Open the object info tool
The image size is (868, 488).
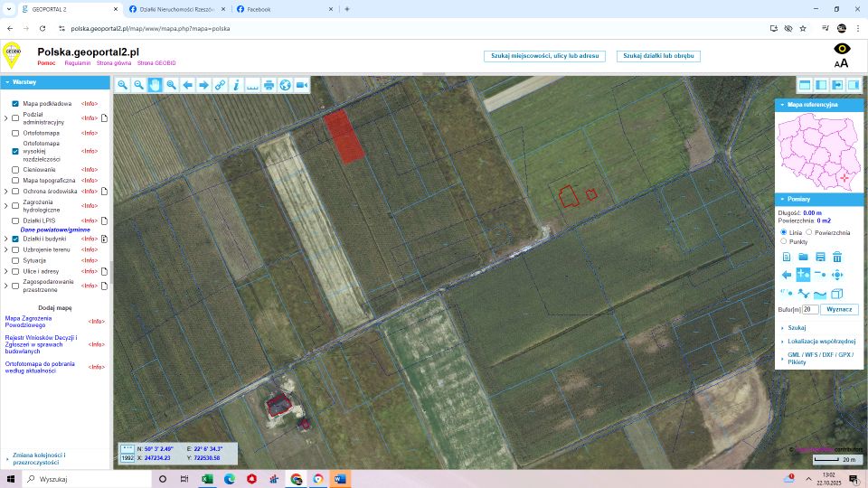[x=236, y=85]
